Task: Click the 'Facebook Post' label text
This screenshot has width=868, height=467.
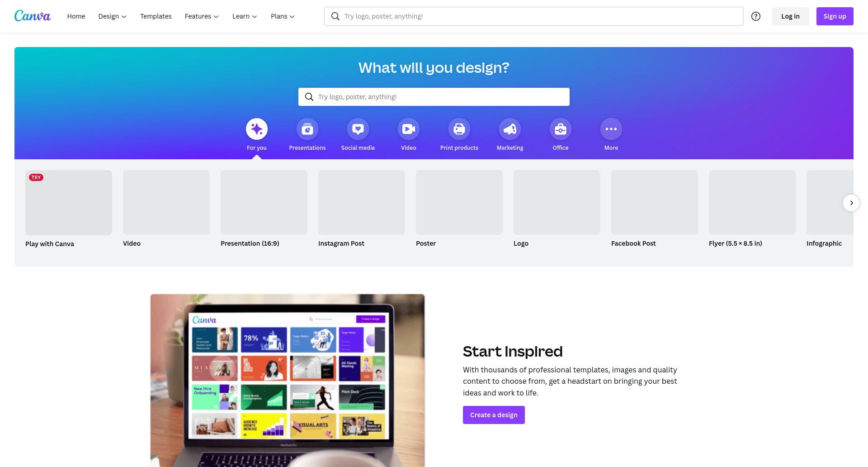Action: click(x=633, y=243)
